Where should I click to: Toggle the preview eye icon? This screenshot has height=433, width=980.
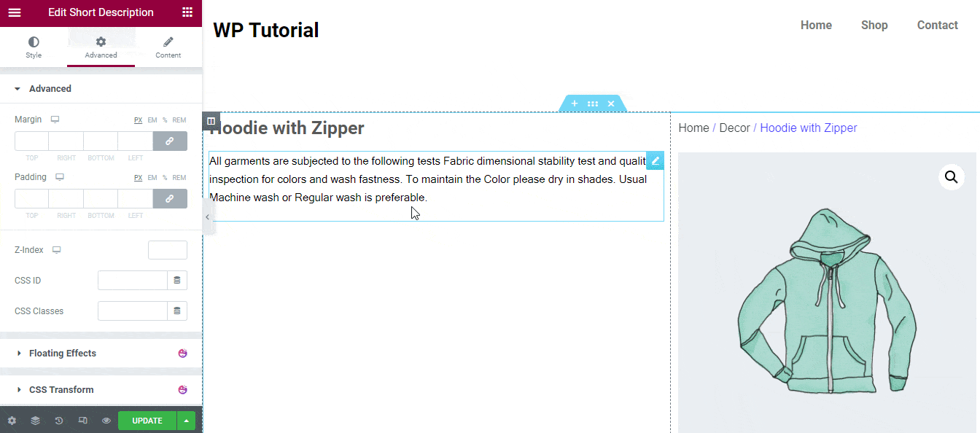(106, 421)
